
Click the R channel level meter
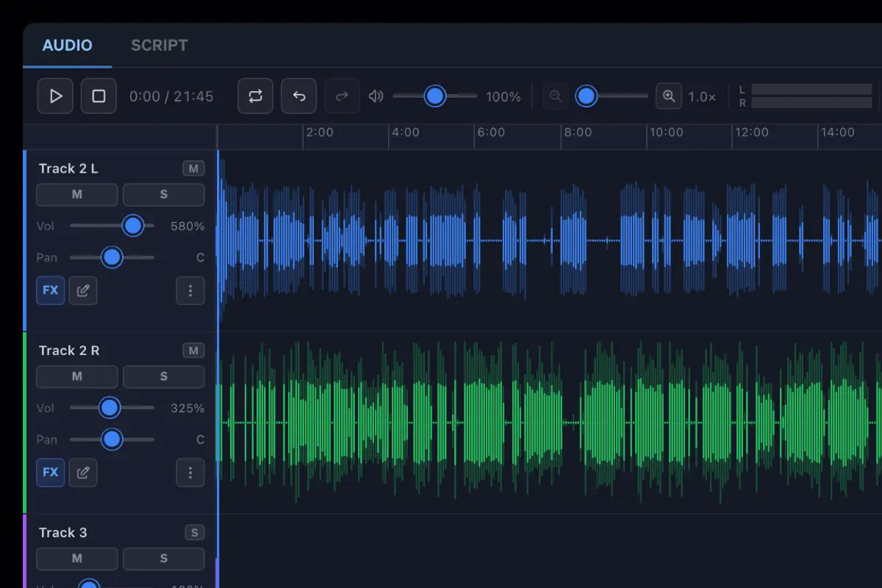pyautogui.click(x=811, y=103)
